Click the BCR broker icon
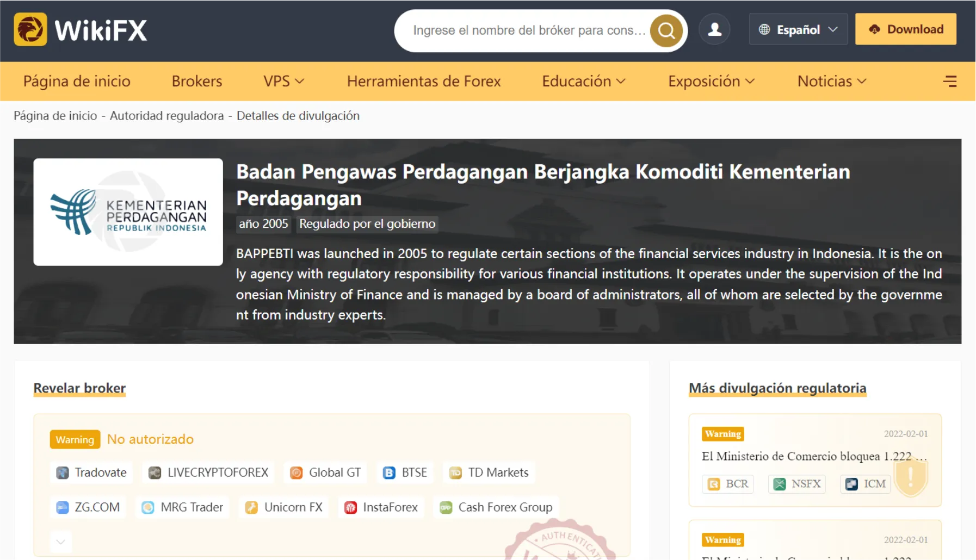 pos(714,484)
